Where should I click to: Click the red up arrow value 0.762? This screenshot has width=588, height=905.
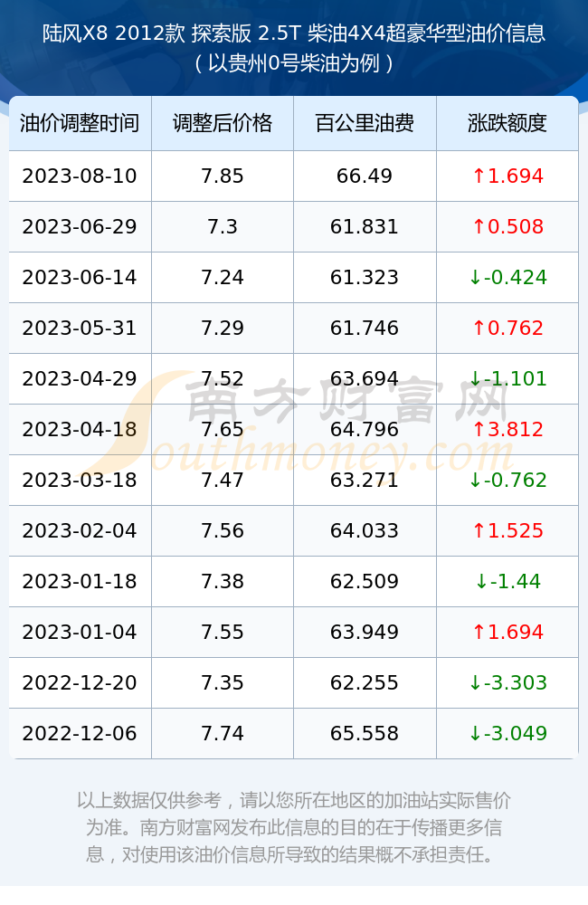click(507, 329)
